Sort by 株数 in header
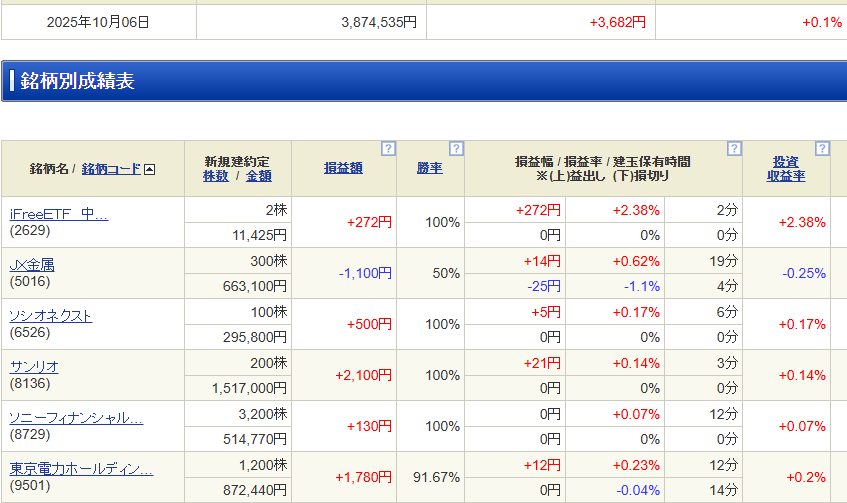Image resolution: width=847 pixels, height=503 pixels. click(x=215, y=176)
